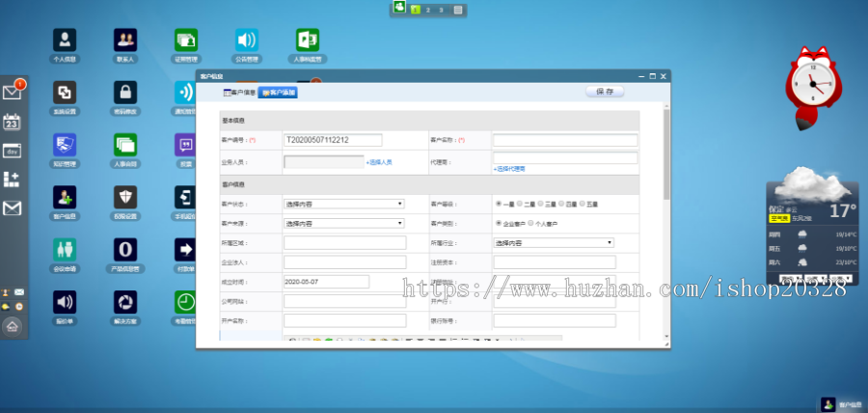The width and height of the screenshot is (868, 413).
Task: Open the 个人信息 desktop icon
Action: (x=65, y=40)
